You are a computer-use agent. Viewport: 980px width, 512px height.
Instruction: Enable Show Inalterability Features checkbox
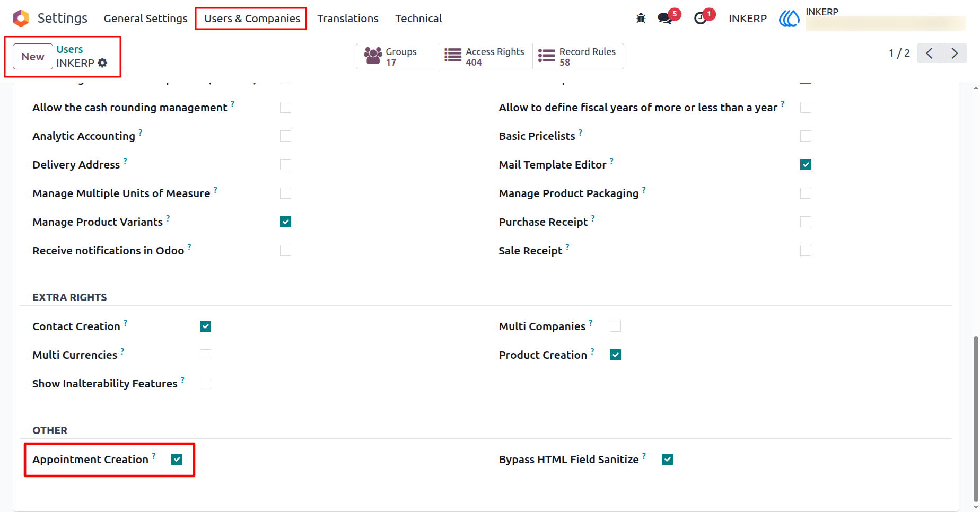[x=205, y=384]
